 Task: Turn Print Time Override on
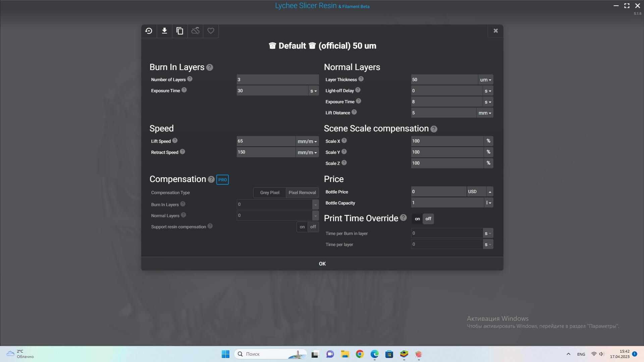point(417,219)
